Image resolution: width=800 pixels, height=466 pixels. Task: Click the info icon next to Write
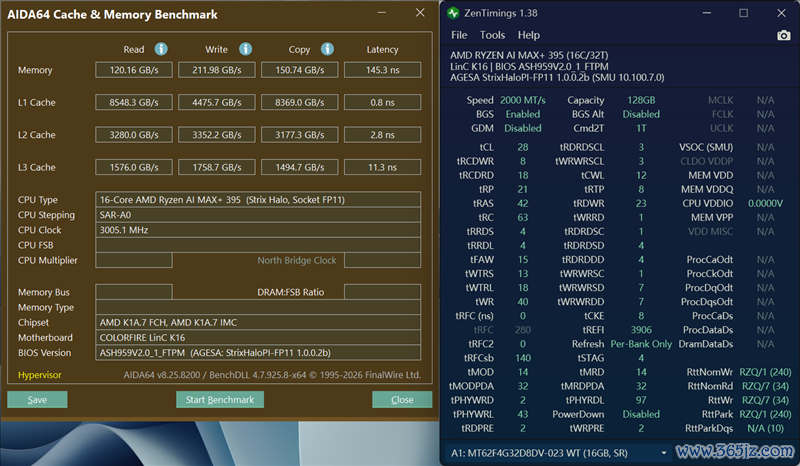(x=245, y=49)
